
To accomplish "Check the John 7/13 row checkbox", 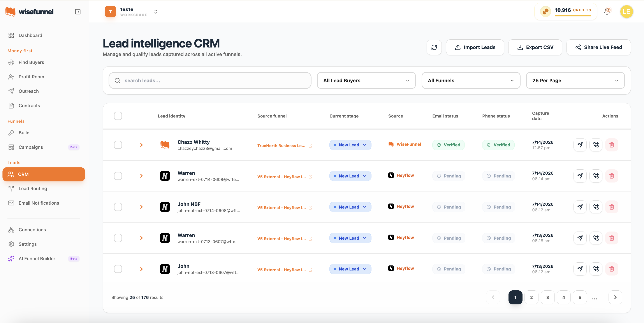I will point(118,269).
